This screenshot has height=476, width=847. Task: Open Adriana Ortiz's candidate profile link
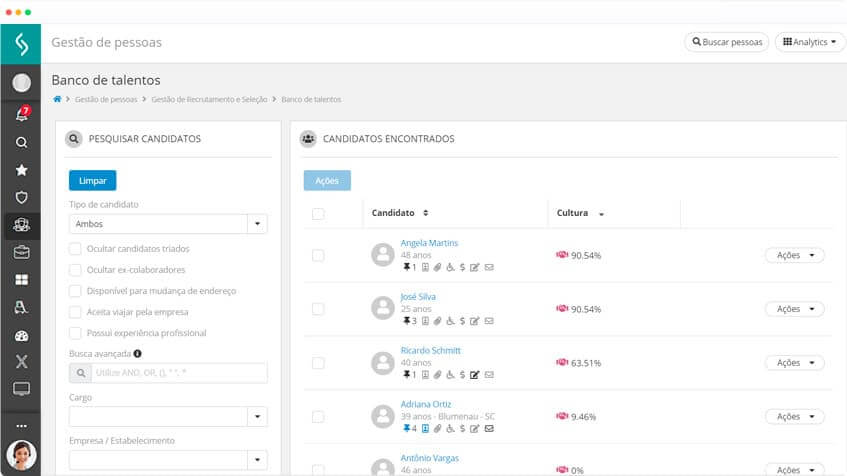coord(427,404)
